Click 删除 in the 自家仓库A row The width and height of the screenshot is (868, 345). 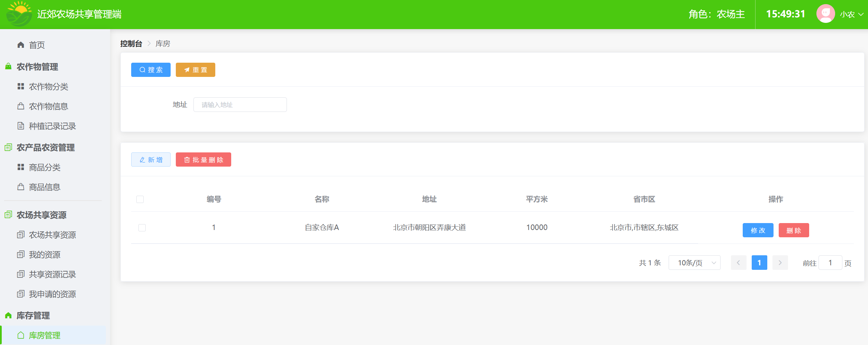click(x=794, y=230)
